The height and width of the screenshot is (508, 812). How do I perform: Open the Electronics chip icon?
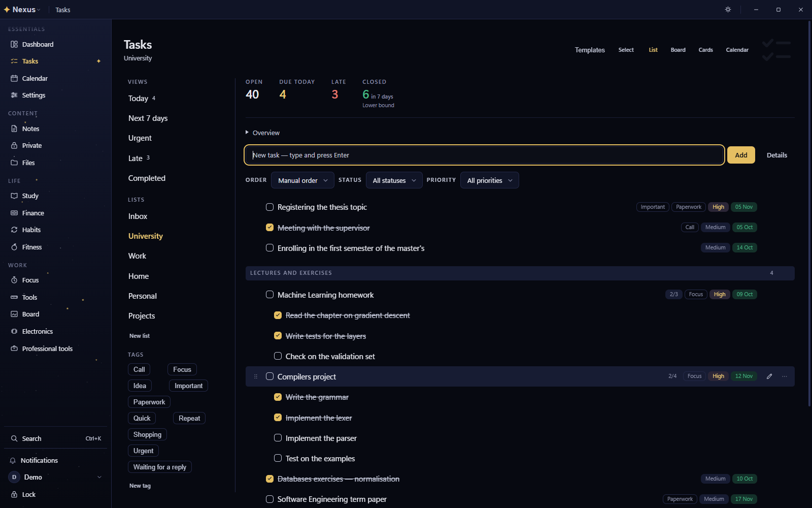[x=14, y=331]
